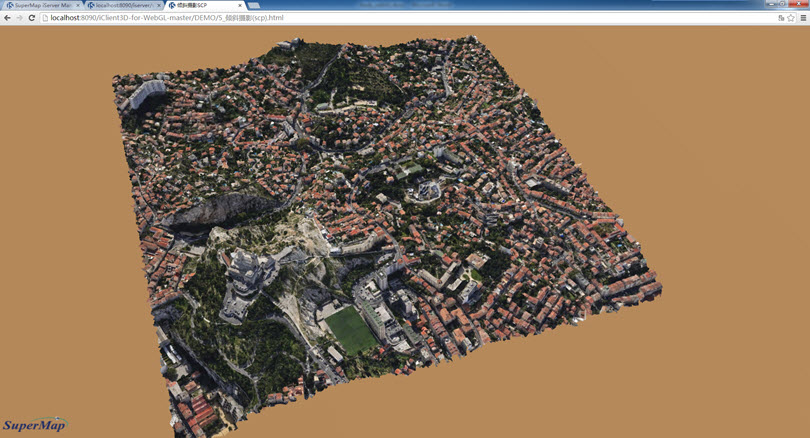Minimize the browser window

(x=774, y=4)
